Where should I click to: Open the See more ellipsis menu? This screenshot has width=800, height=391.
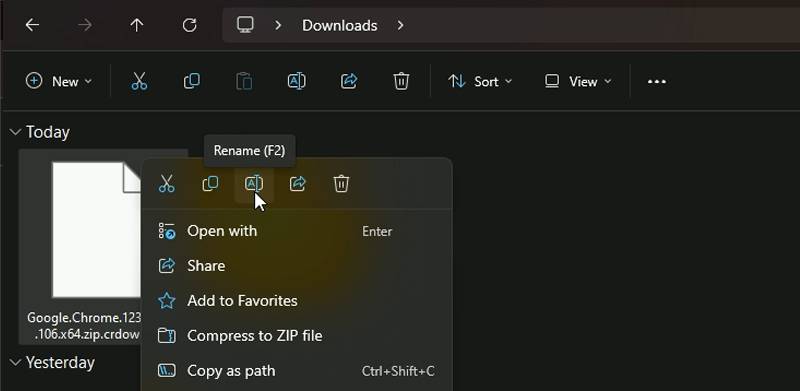(657, 82)
